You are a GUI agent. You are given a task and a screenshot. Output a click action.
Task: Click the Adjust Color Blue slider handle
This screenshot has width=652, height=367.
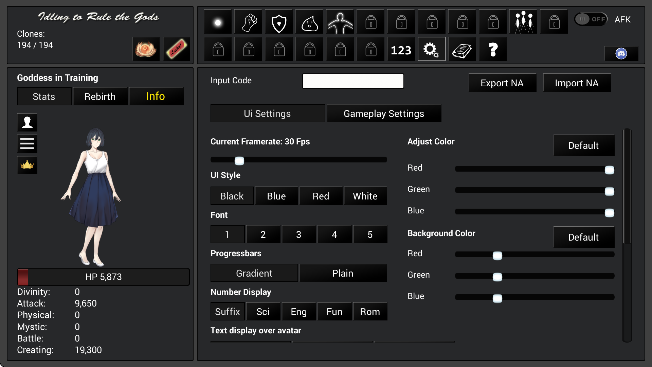point(609,213)
